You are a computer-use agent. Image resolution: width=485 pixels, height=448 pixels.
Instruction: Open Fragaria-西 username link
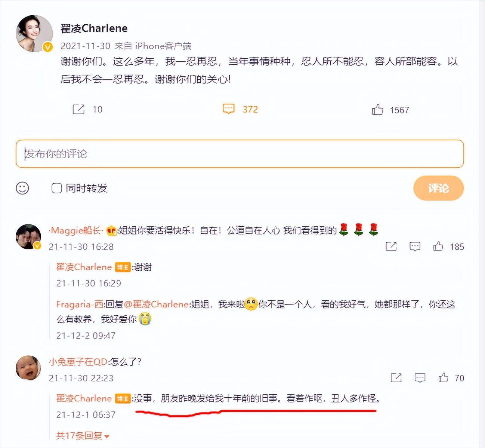[80, 304]
